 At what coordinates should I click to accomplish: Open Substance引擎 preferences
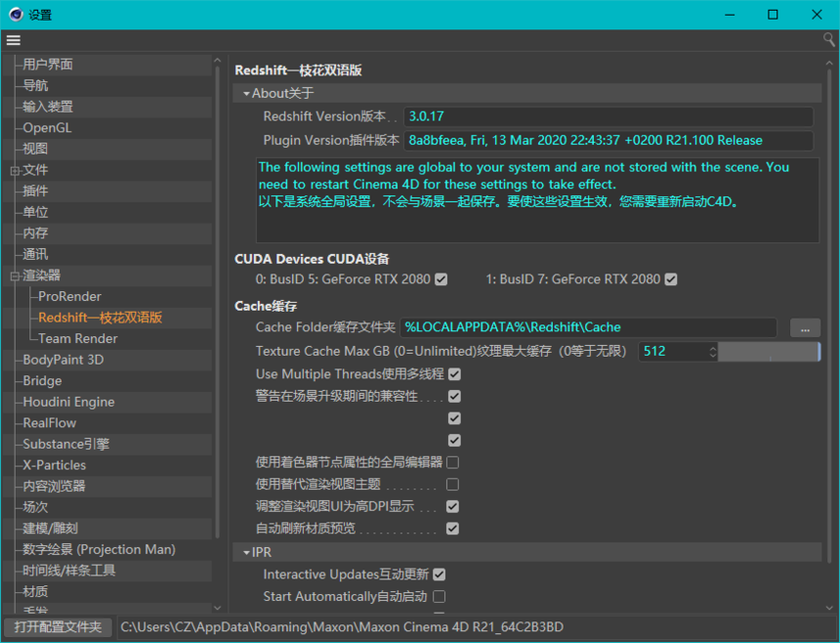coord(65,445)
